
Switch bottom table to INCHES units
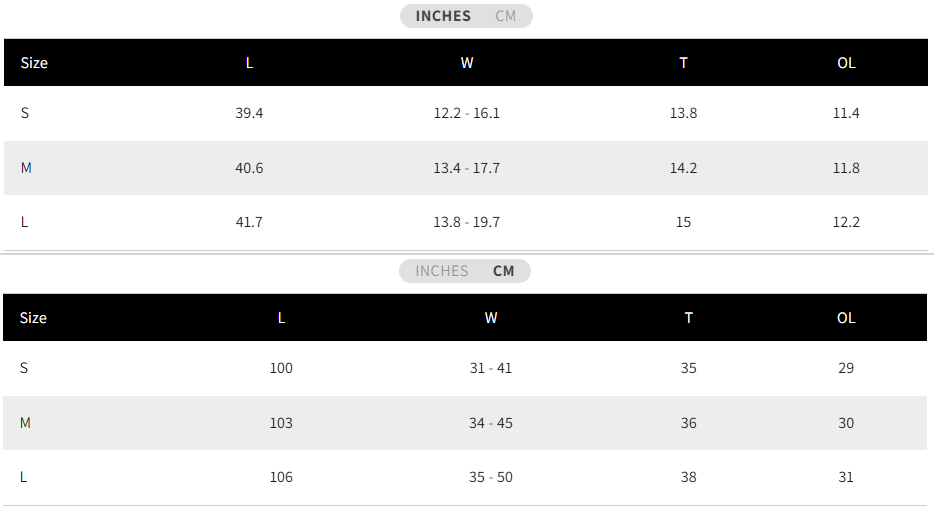point(441,271)
